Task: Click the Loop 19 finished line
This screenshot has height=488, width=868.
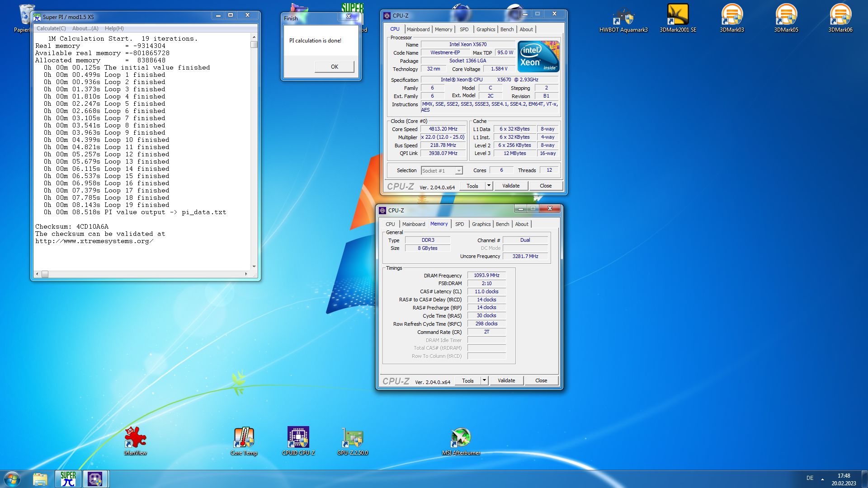Action: pyautogui.click(x=107, y=205)
